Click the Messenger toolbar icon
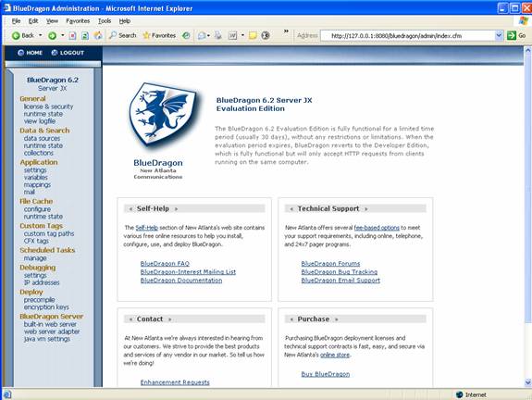 click(266, 35)
